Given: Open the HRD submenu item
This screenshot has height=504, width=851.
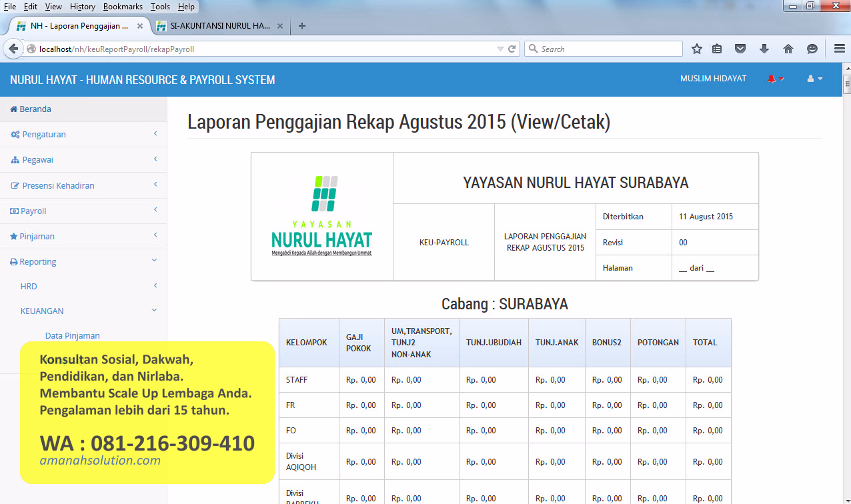Looking at the screenshot, I should pos(29,287).
